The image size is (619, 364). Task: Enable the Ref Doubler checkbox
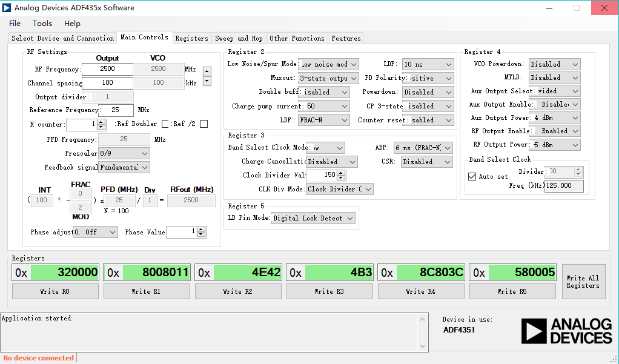click(165, 124)
